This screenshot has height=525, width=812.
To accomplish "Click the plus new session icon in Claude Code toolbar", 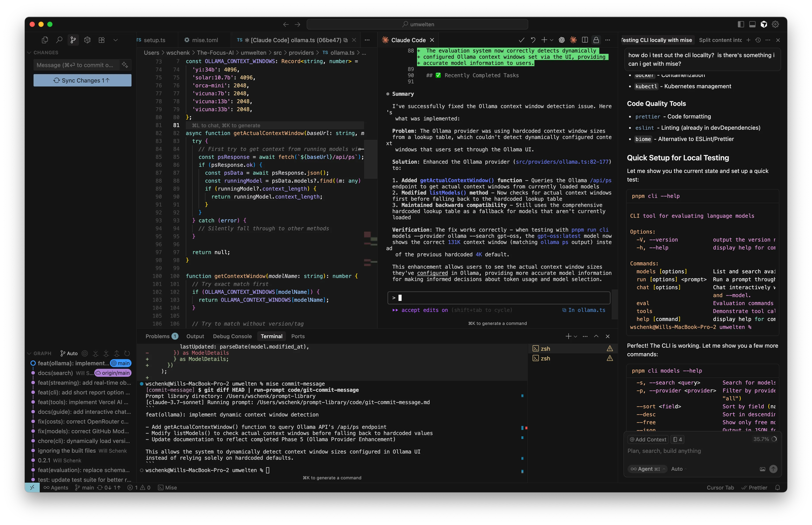I will tap(544, 40).
